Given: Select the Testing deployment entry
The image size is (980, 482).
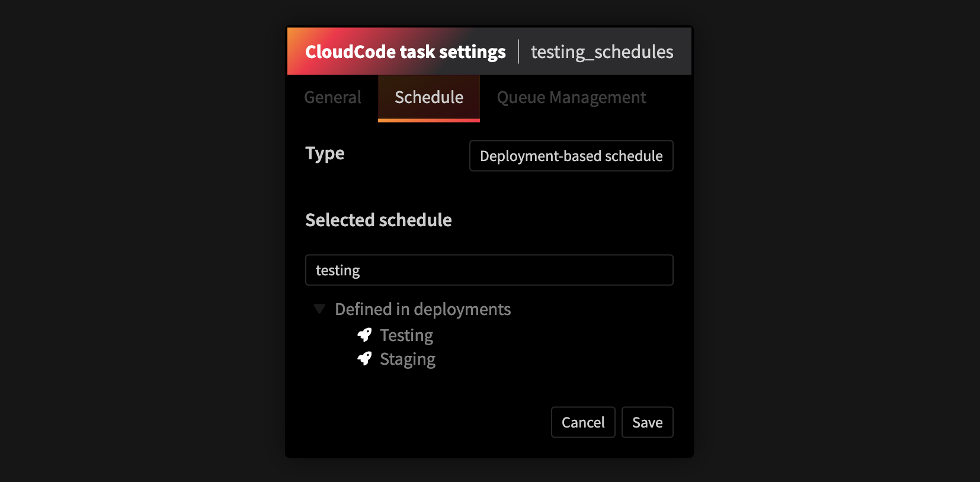Looking at the screenshot, I should click(x=406, y=336).
